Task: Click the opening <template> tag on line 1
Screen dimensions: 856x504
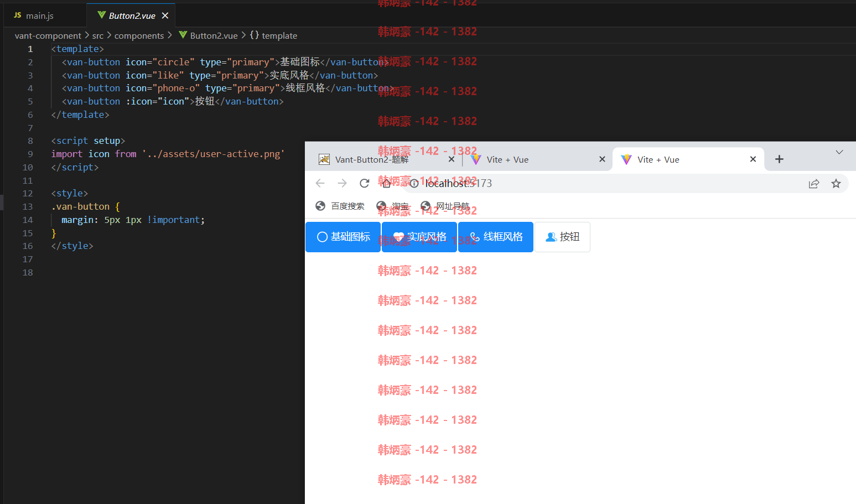Action: click(77, 49)
